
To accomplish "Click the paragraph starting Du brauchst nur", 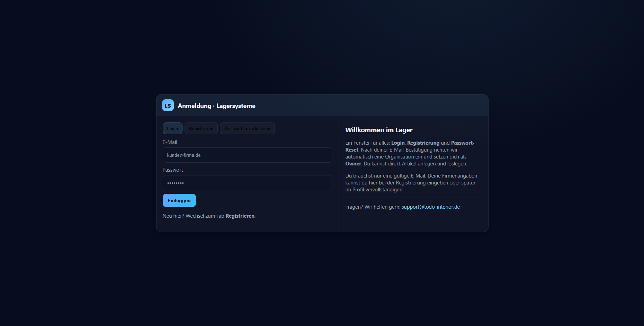I will click(411, 183).
